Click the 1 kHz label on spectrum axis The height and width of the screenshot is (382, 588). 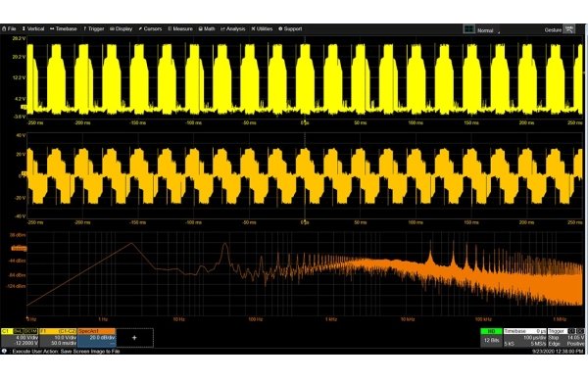point(331,319)
